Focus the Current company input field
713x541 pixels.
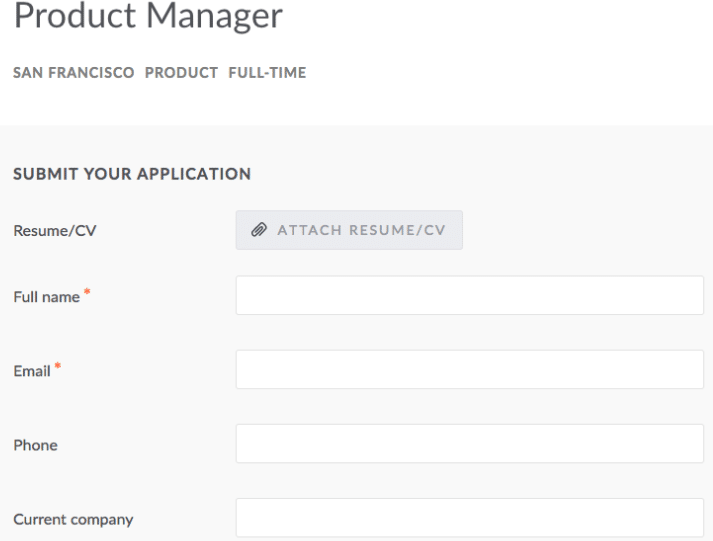(470, 518)
